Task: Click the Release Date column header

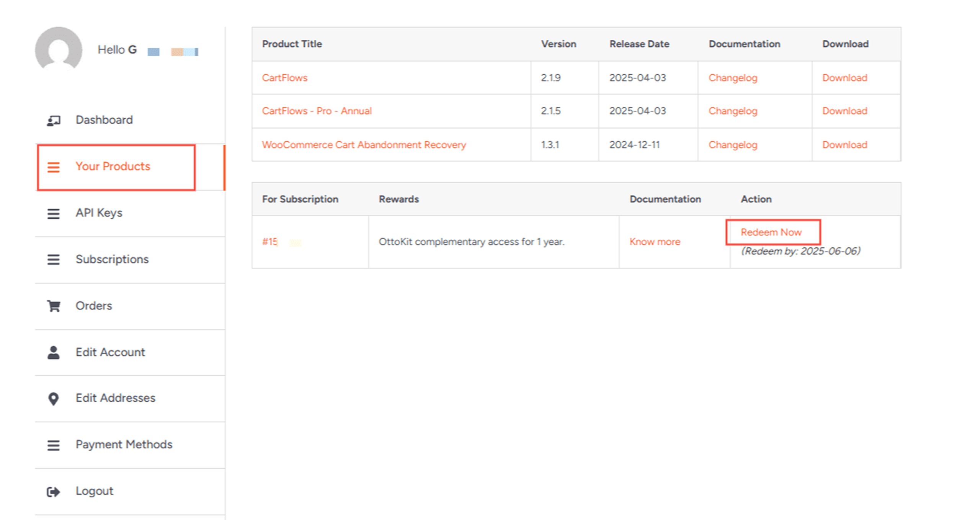Action: (639, 44)
